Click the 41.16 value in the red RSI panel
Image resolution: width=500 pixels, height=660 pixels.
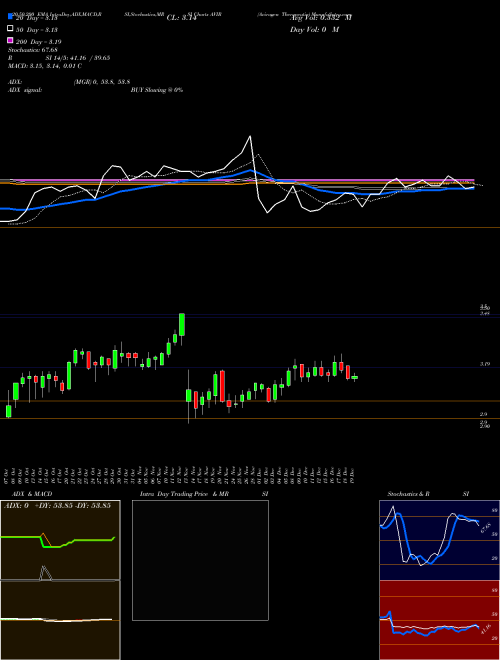[486, 630]
